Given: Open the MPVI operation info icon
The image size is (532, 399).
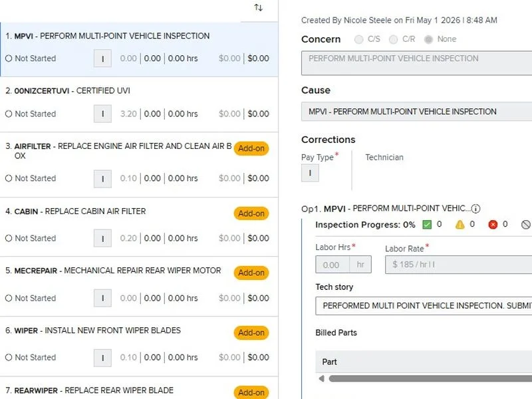Looking at the screenshot, I should pyautogui.click(x=475, y=209).
